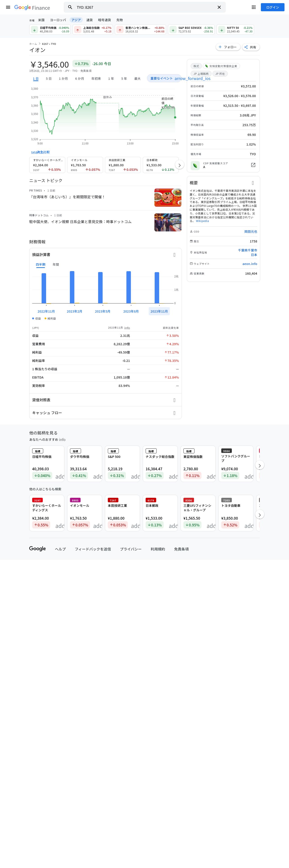Open 千葉県千葉市 headquarters link
289x868 pixels.
248,252
